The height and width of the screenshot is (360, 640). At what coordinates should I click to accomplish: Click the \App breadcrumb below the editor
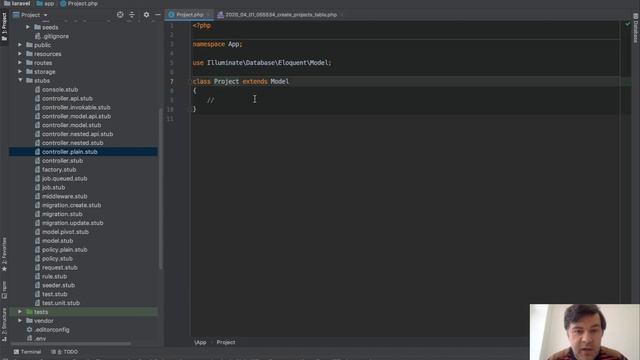click(200, 342)
